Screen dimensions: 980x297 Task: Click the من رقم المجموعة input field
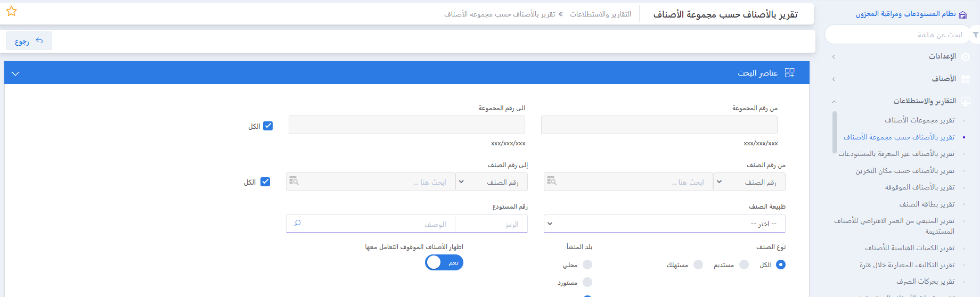(659, 125)
